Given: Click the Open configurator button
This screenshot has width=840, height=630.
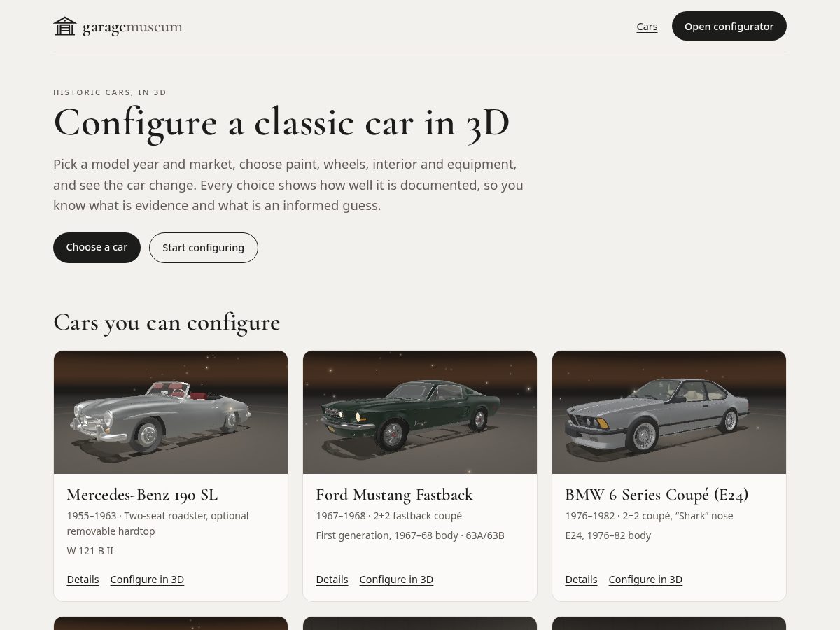Looking at the screenshot, I should [x=729, y=26].
